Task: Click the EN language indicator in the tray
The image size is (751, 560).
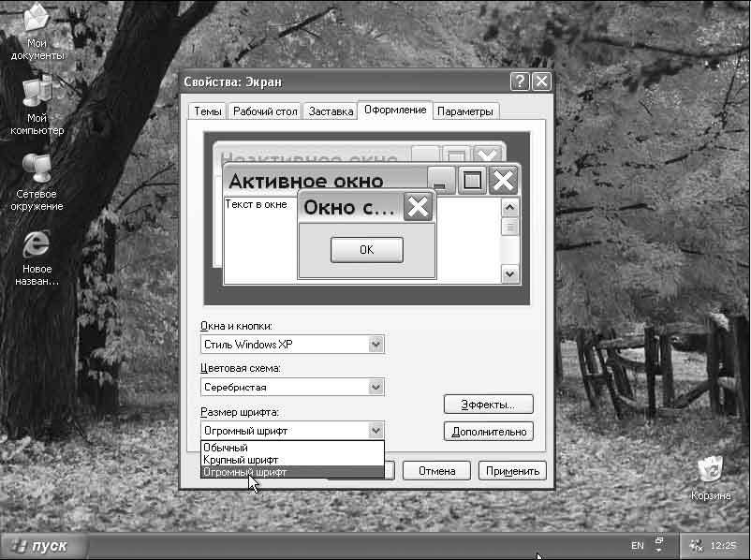Action: [638, 545]
